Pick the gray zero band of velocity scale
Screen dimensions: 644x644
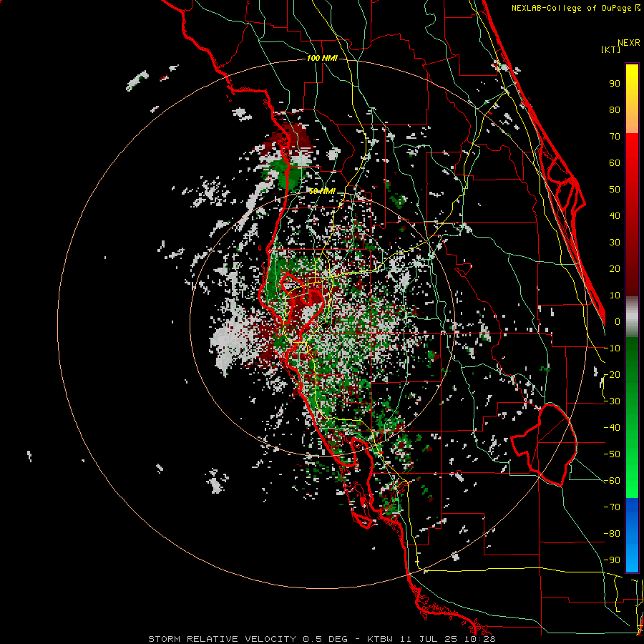[632, 317]
